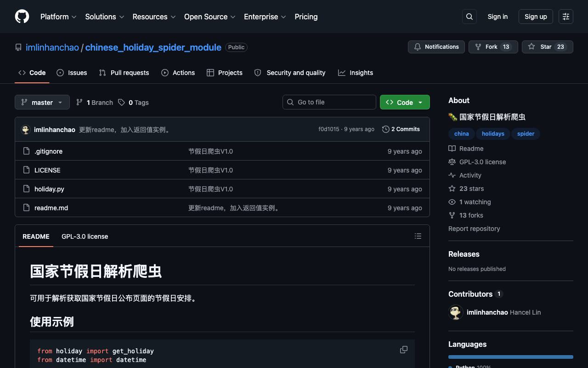The image size is (588, 368).
Task: Click the languages bar in sidebar
Action: pos(511,356)
